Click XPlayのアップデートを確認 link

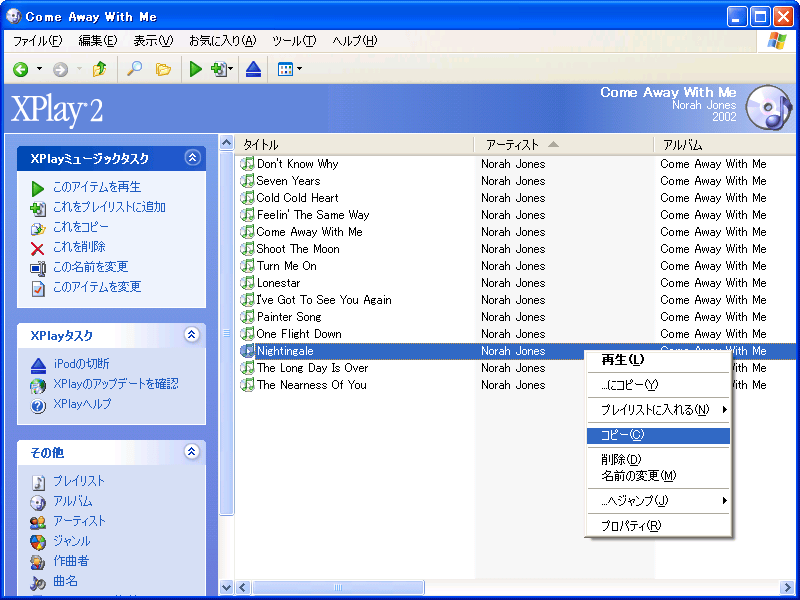(x=116, y=384)
